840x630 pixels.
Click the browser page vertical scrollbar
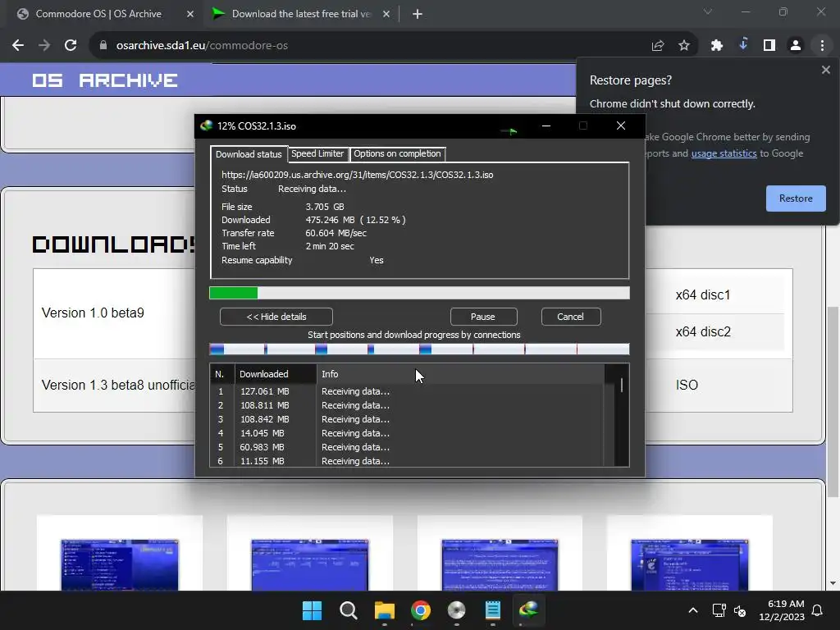point(833,402)
